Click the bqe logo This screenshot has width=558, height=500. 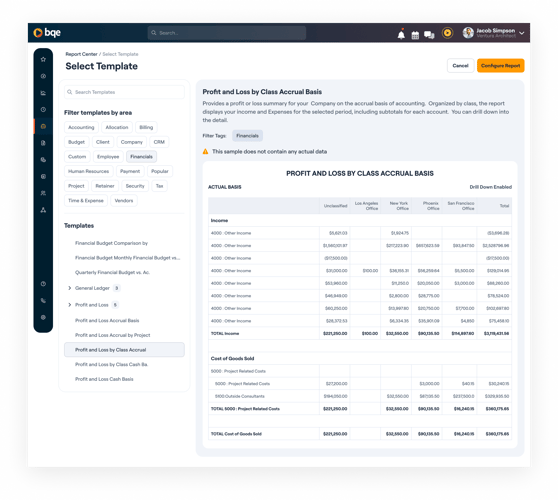(47, 33)
